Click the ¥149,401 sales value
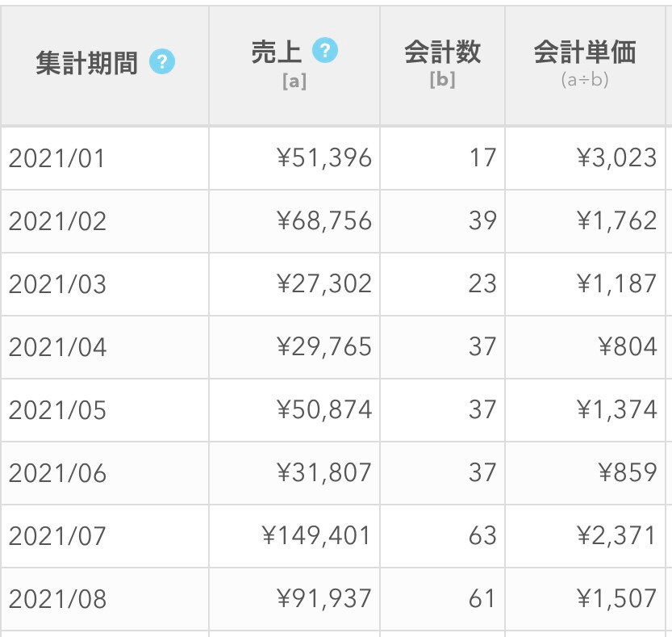Image resolution: width=672 pixels, height=637 pixels. point(316,535)
